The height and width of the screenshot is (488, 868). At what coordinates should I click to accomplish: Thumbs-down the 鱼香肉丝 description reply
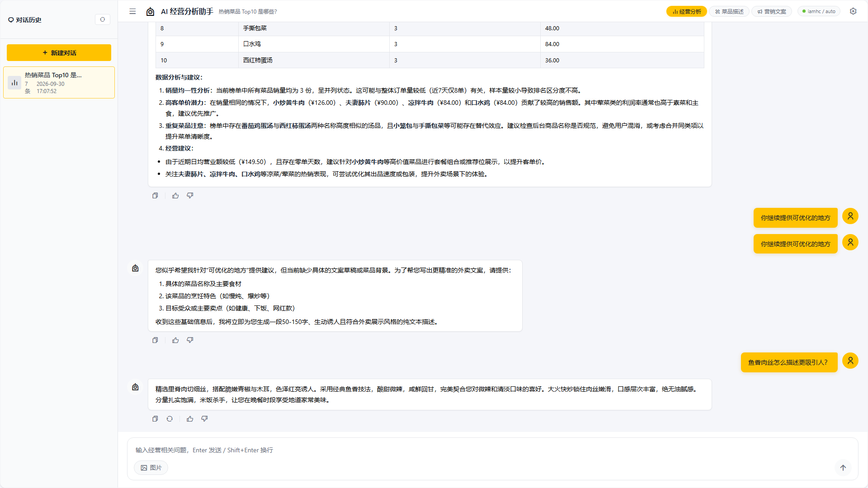pos(204,419)
